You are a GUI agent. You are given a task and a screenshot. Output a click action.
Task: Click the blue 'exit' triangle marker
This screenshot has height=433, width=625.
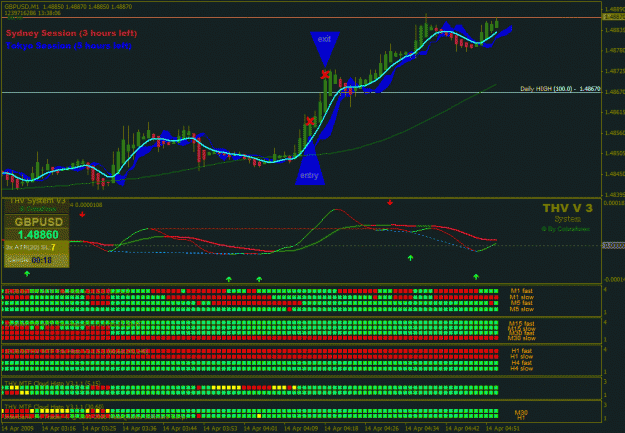325,49
